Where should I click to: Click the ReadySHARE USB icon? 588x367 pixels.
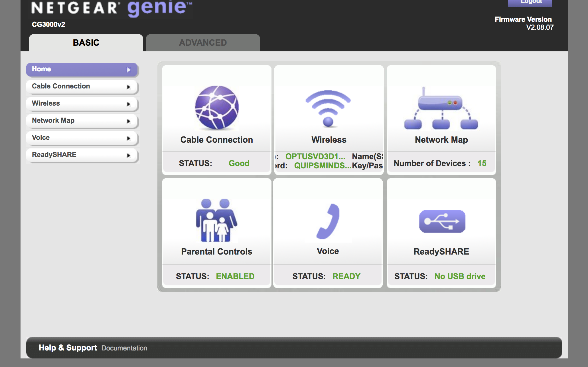coord(442,221)
